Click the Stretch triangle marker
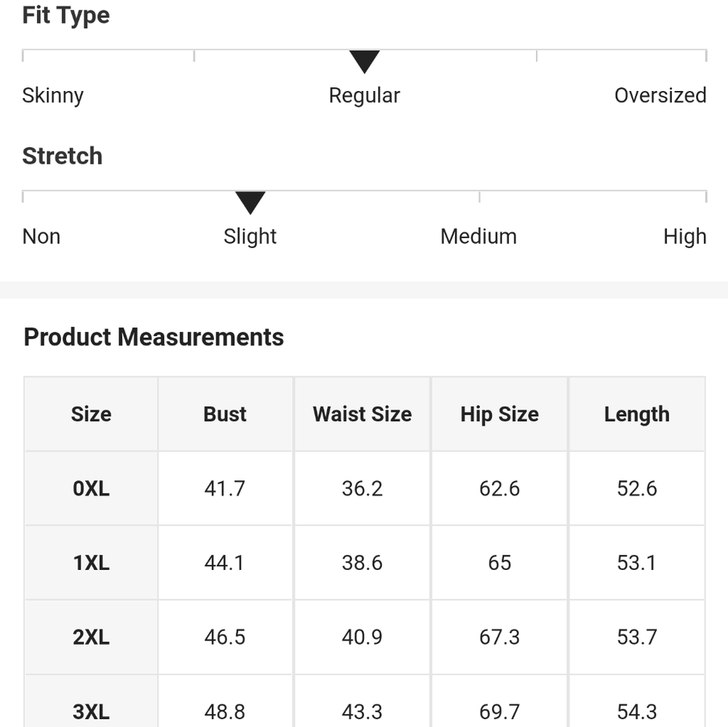The image size is (728, 727). pyautogui.click(x=250, y=203)
